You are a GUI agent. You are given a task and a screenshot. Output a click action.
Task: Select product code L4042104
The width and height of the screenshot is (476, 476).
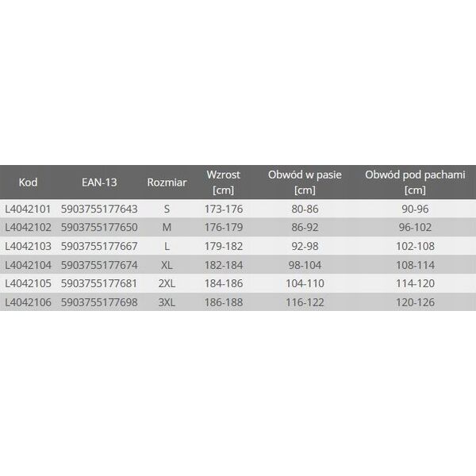tap(28, 265)
